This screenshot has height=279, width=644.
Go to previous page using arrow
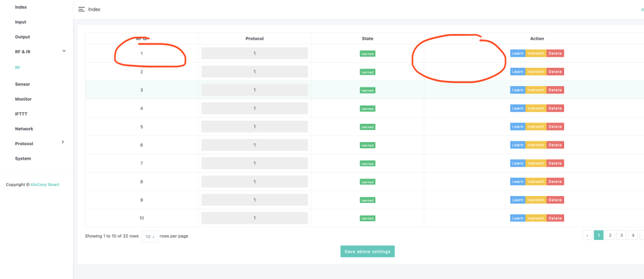pos(587,235)
